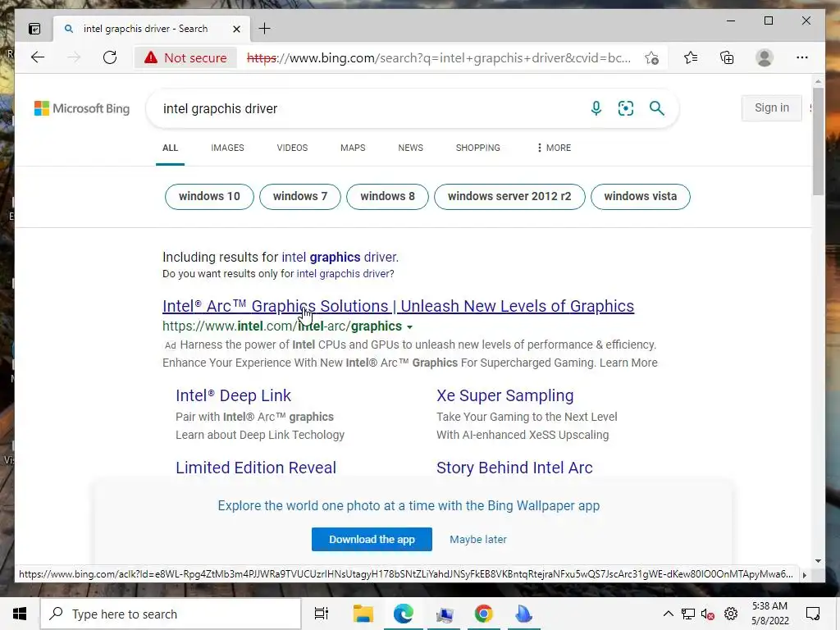840x630 pixels.
Task: Switch to the MAPS tab
Action: [353, 148]
